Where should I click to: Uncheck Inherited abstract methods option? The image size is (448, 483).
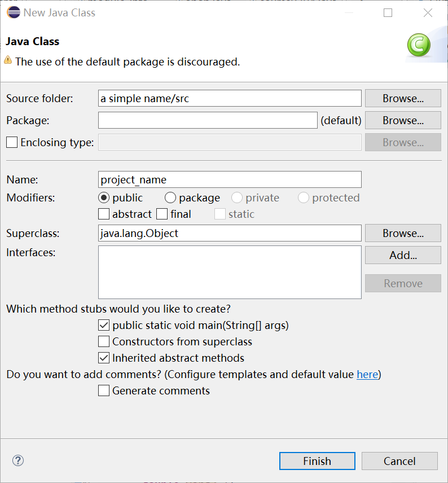coord(104,358)
